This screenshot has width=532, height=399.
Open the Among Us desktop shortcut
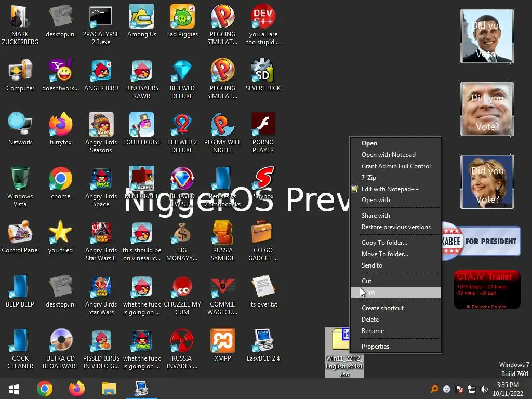pos(142,21)
